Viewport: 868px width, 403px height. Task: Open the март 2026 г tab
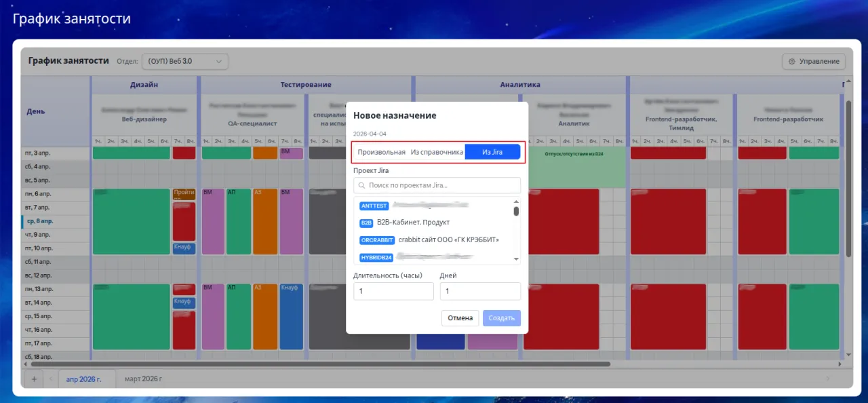pos(143,379)
